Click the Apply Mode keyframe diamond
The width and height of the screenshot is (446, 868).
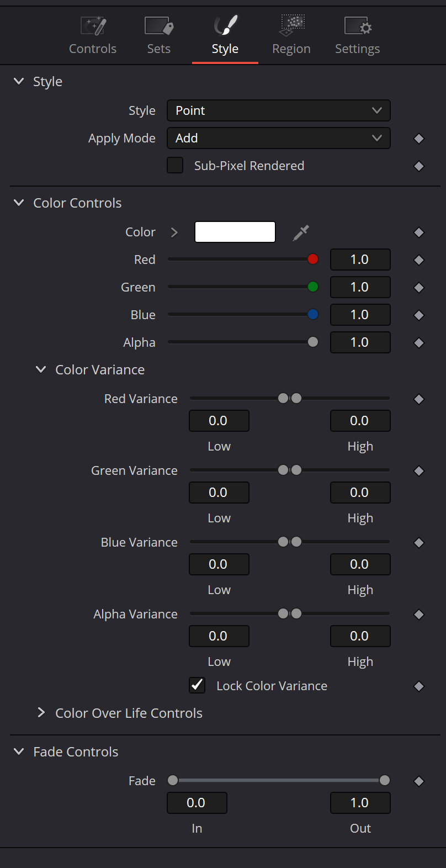click(x=419, y=139)
